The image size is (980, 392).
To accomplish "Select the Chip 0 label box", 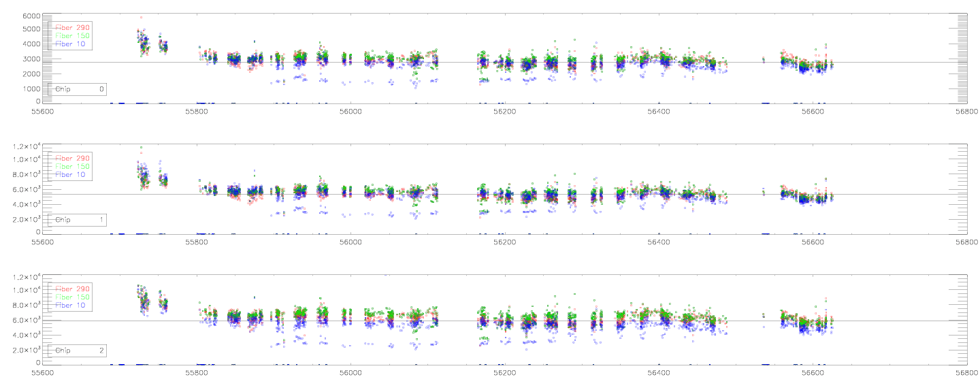I will (x=79, y=89).
